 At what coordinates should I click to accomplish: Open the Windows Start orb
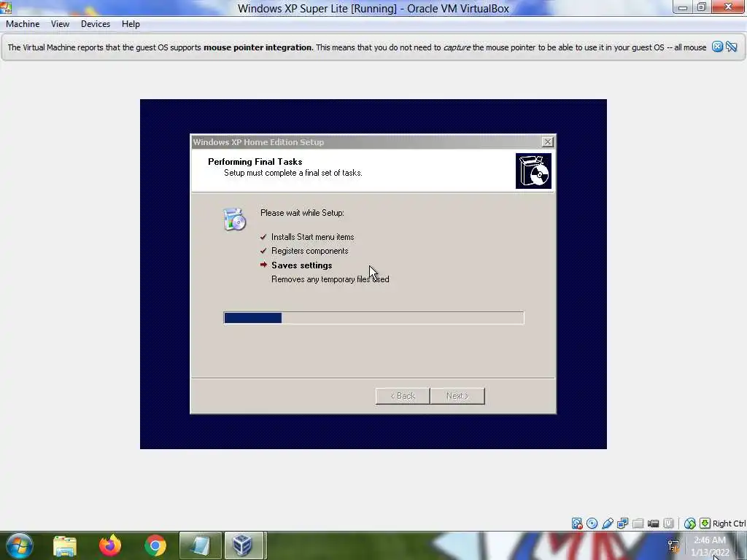(19, 545)
